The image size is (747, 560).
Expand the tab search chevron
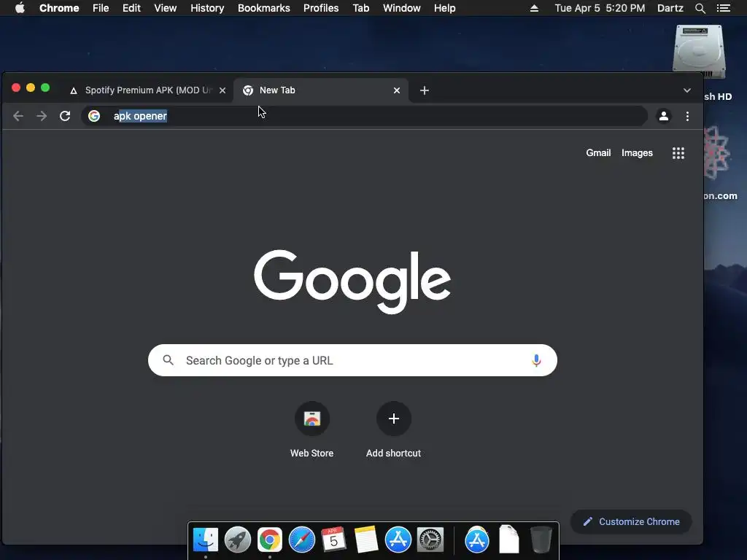coord(686,90)
